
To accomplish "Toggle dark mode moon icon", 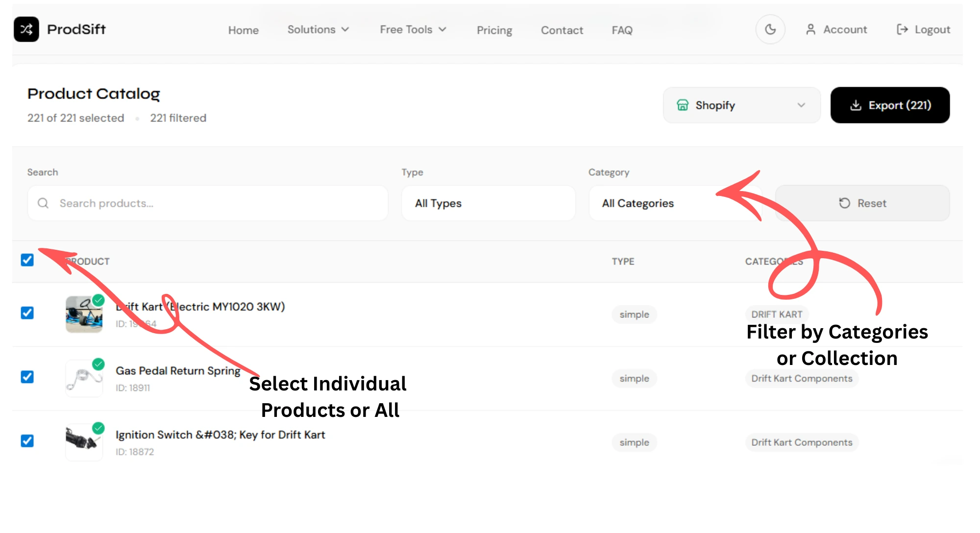I will tap(770, 30).
